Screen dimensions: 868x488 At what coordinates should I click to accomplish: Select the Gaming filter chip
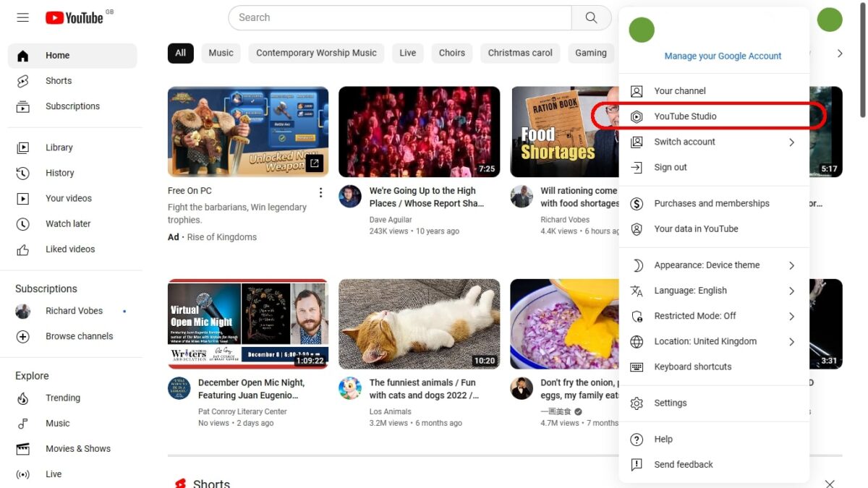pos(591,53)
